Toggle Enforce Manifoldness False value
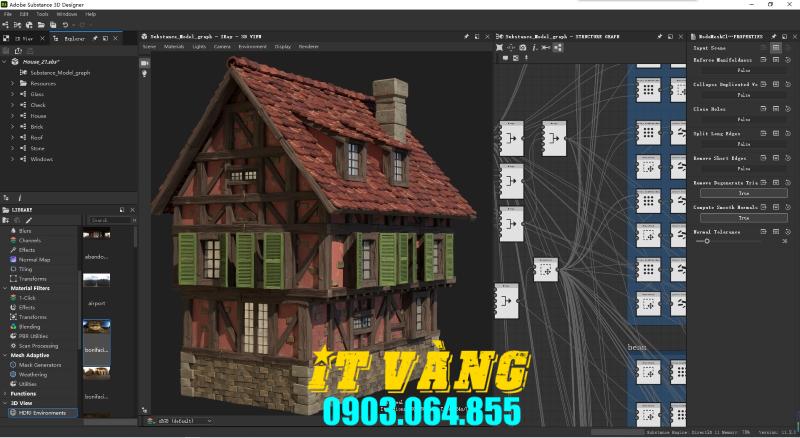 (744, 70)
